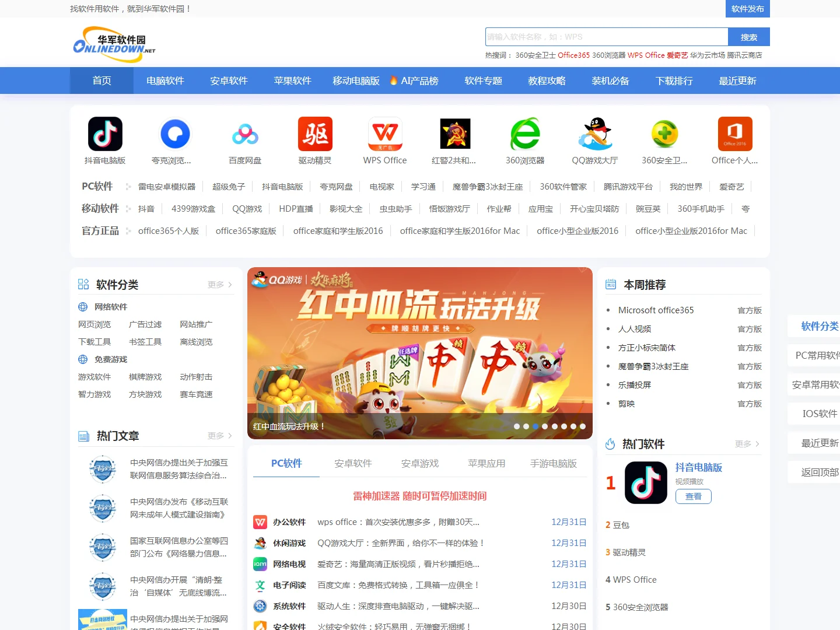Image resolution: width=840 pixels, height=630 pixels.
Task: Click hot keyword 爱奇艺 under search box
Action: point(677,55)
